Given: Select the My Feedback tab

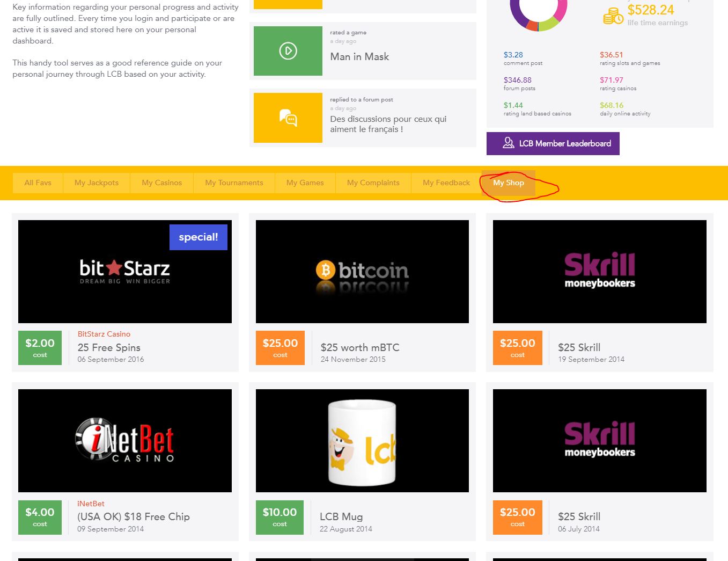Looking at the screenshot, I should tap(446, 183).
